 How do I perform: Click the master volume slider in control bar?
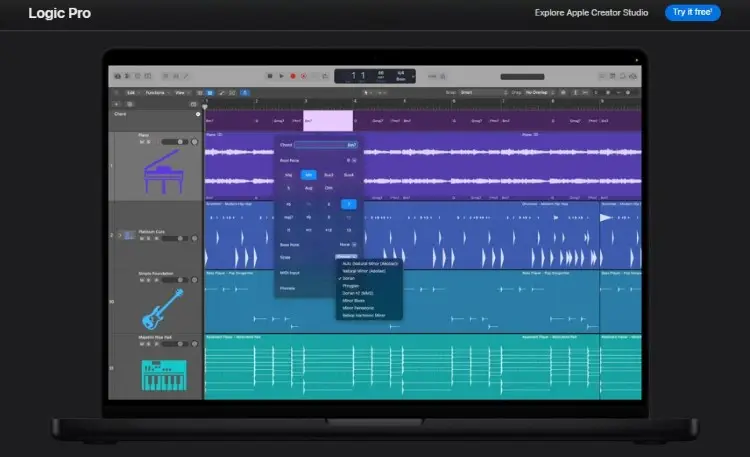522,77
